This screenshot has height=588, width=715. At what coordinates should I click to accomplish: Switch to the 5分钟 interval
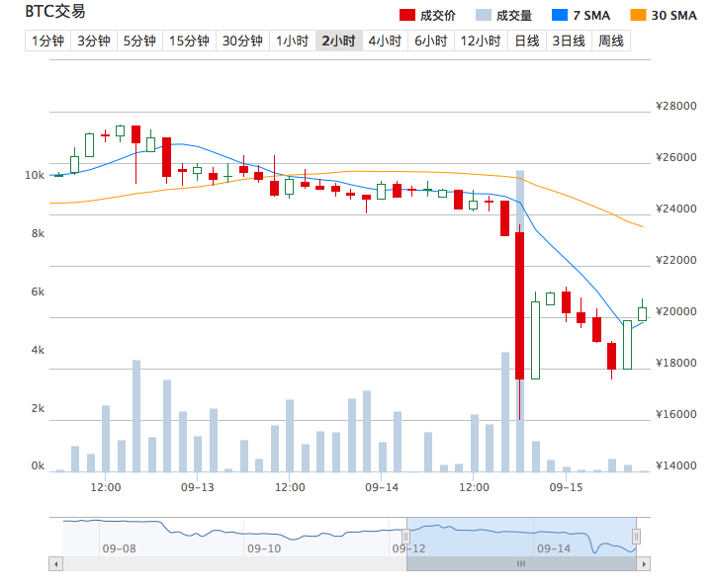coord(140,42)
